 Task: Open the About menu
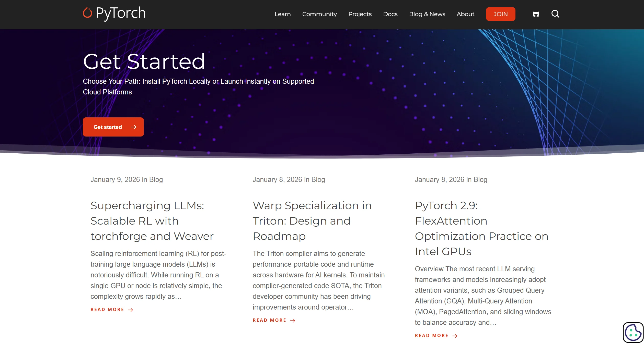[465, 14]
